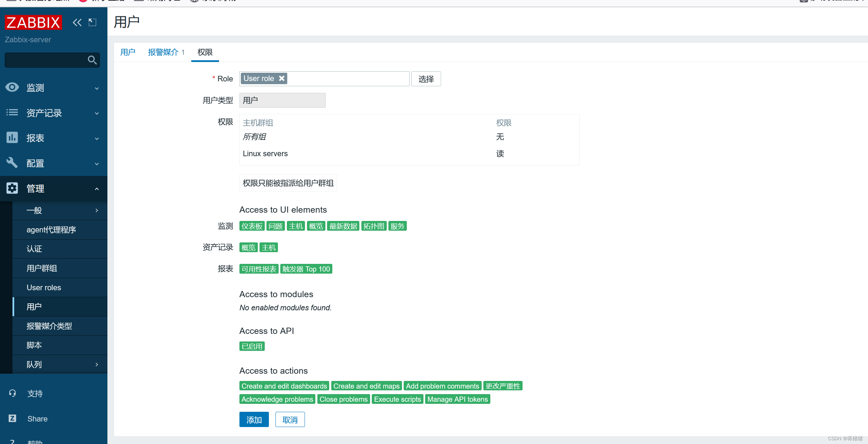868x444 pixels.
Task: Click the 取消 button
Action: (290, 420)
